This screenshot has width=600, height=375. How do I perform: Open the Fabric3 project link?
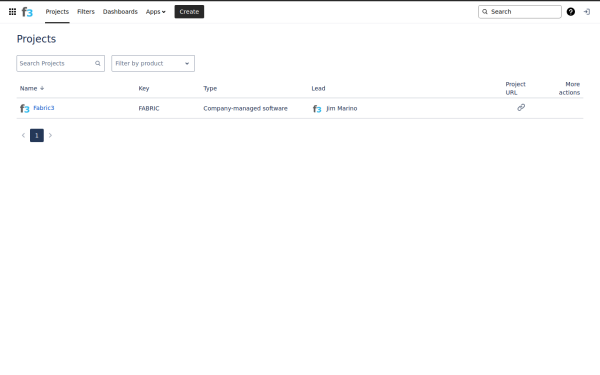pyautogui.click(x=44, y=108)
